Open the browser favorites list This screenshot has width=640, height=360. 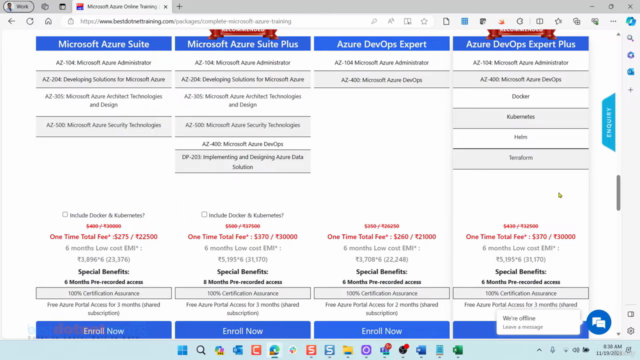558,21
